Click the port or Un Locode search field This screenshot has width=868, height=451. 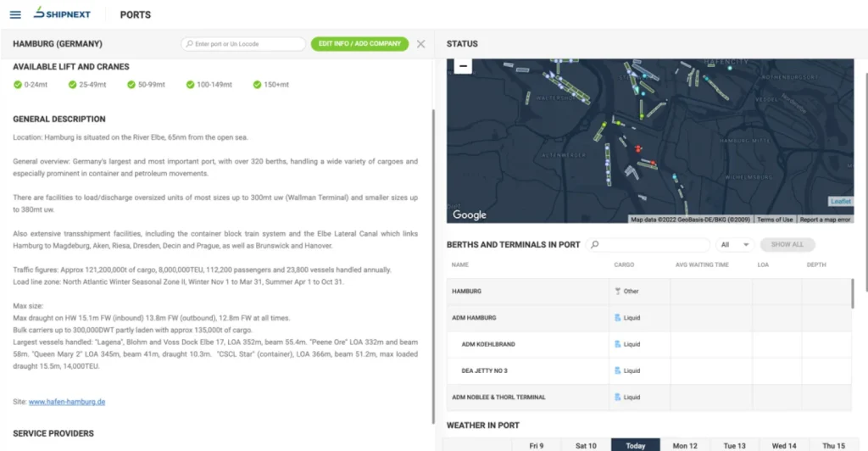(x=244, y=44)
